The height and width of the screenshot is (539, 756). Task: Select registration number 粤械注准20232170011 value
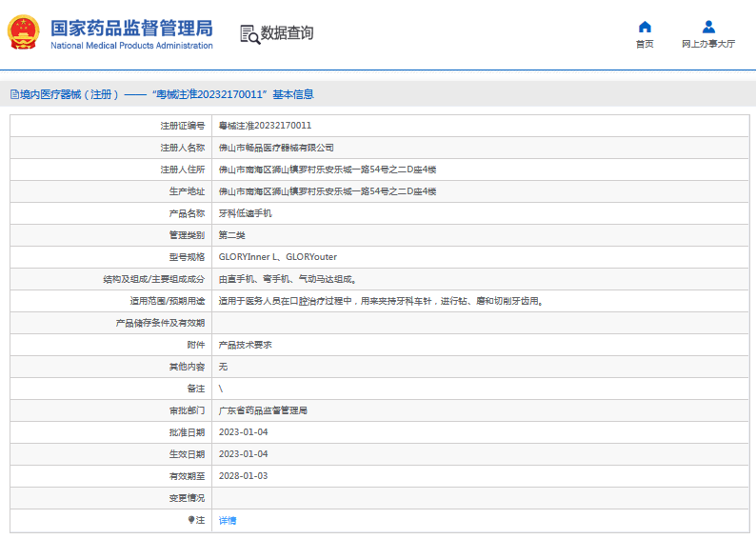[265, 126]
